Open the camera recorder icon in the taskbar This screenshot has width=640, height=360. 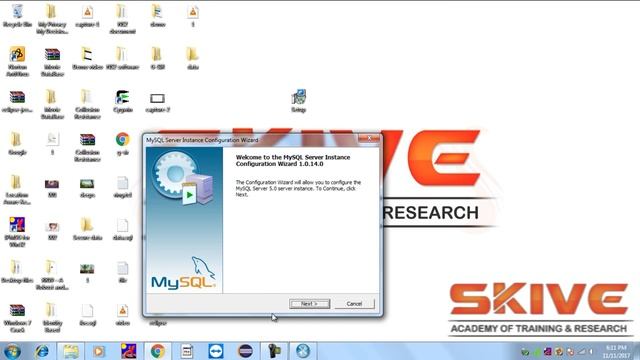coord(274,351)
